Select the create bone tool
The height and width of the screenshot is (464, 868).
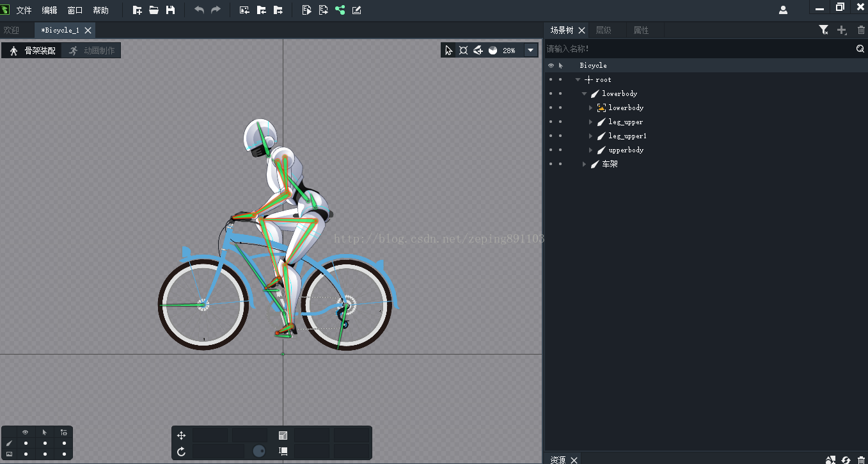478,51
